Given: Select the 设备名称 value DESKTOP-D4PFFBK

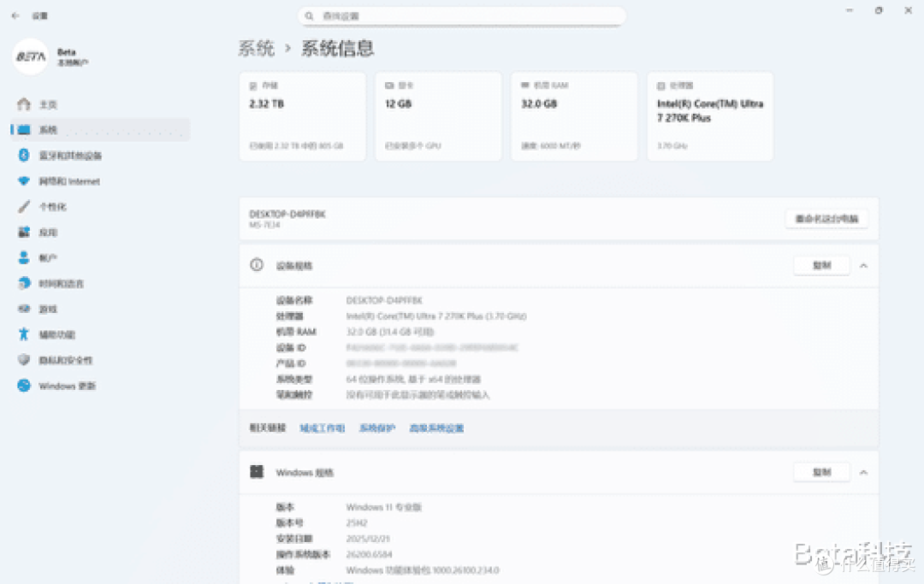Looking at the screenshot, I should pos(384,300).
